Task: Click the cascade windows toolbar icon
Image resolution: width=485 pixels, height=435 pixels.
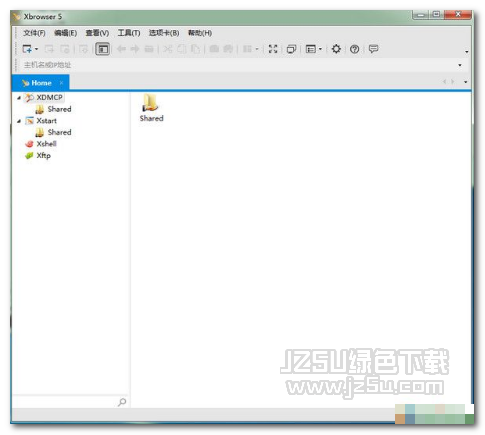Action: (291, 49)
